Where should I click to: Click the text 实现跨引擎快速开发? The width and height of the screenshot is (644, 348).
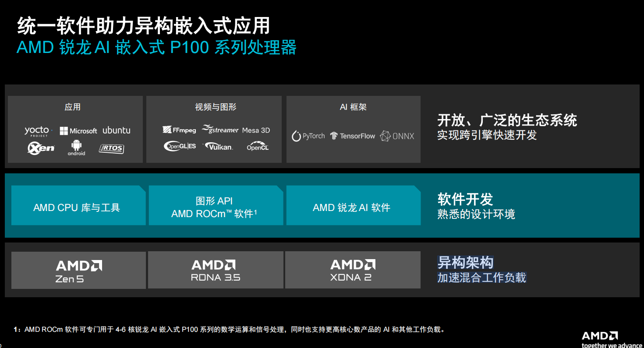pyautogui.click(x=487, y=135)
